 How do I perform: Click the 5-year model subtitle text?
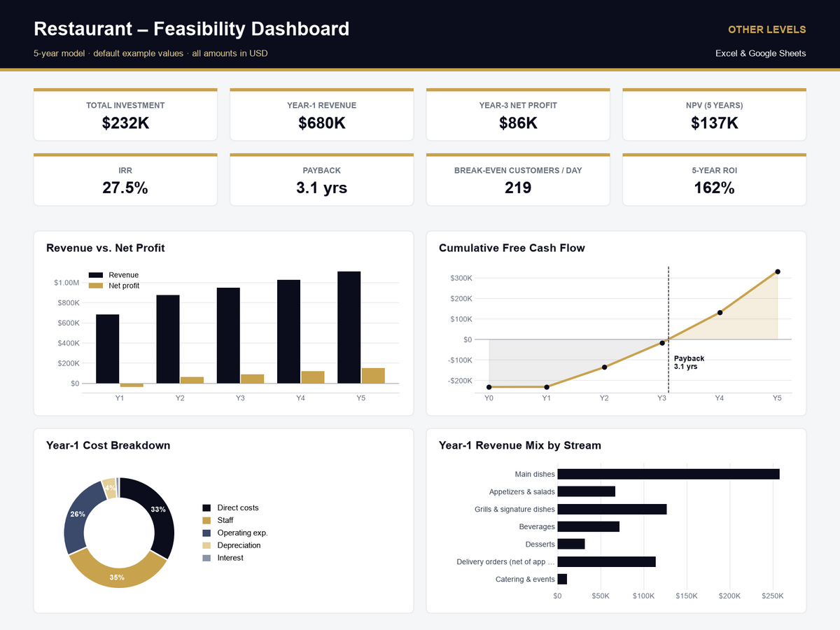click(x=150, y=53)
